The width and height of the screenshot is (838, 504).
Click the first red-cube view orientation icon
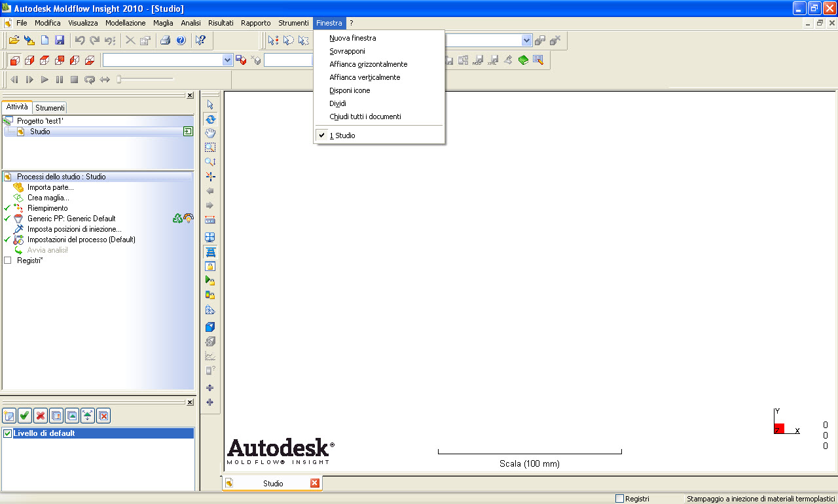[x=14, y=60]
